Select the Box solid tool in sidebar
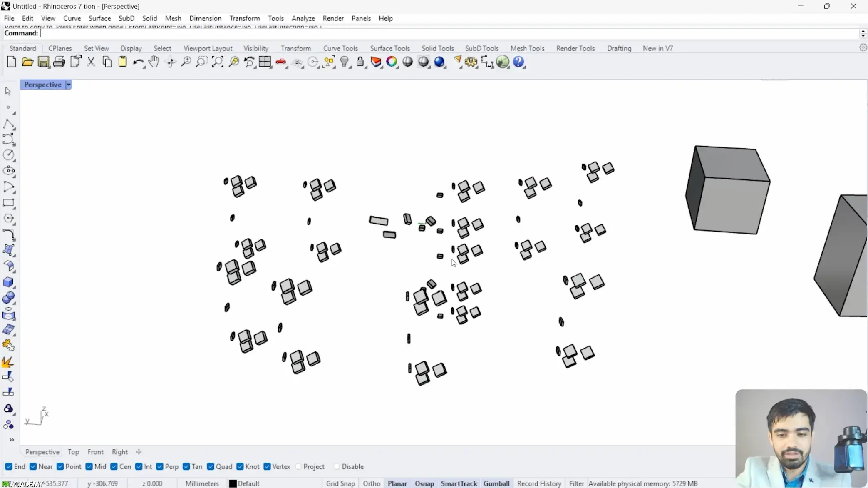 (8, 282)
